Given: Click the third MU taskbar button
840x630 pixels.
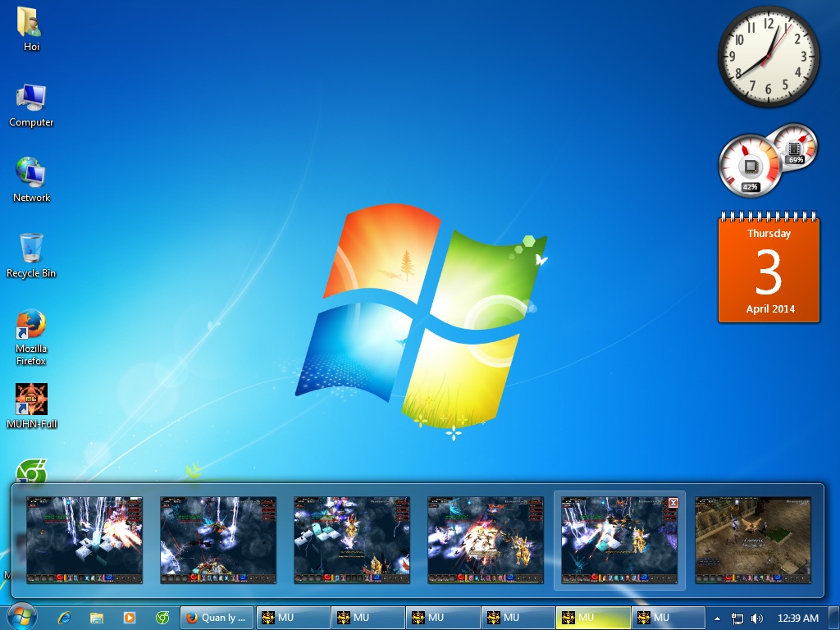Looking at the screenshot, I should pyautogui.click(x=442, y=618).
